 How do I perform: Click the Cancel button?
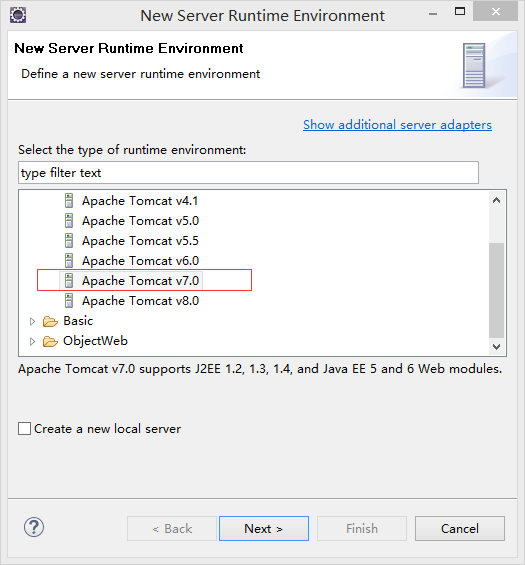(460, 529)
